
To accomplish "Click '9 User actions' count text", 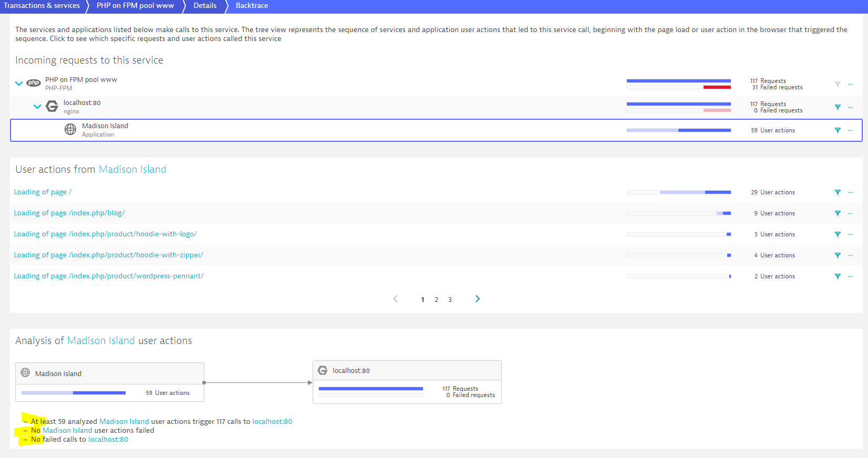I will (774, 213).
